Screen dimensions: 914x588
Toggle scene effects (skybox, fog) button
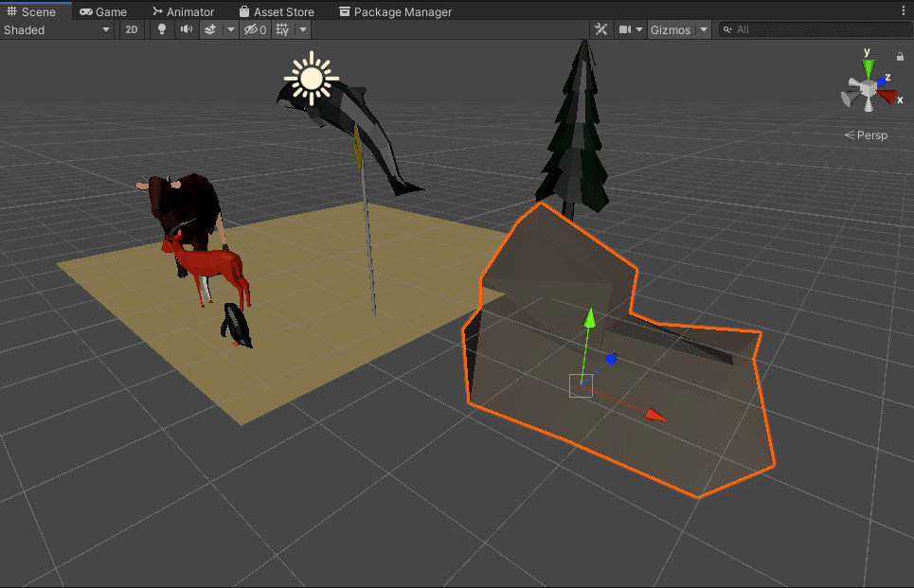point(210,29)
